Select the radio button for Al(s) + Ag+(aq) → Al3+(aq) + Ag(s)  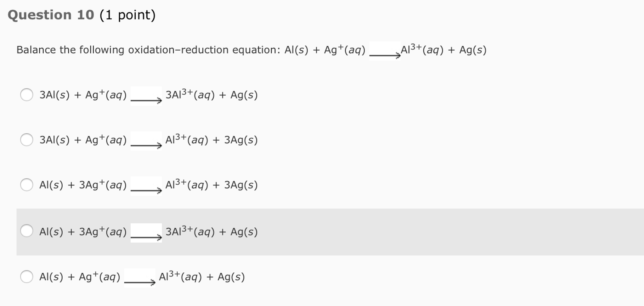coord(27,276)
